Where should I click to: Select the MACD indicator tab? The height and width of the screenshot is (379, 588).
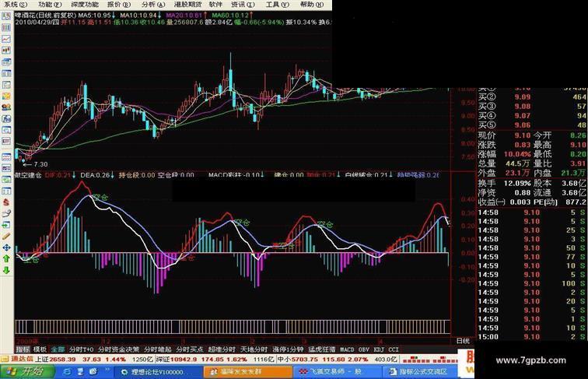pos(347,349)
